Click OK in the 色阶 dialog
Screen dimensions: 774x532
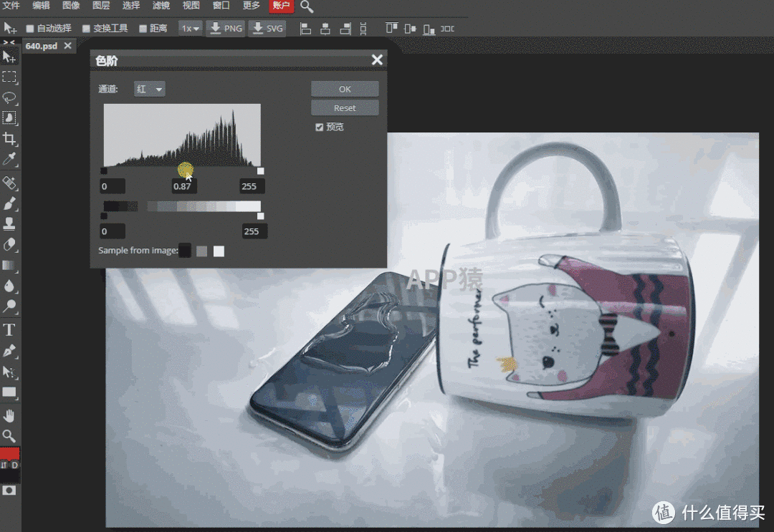click(x=345, y=89)
